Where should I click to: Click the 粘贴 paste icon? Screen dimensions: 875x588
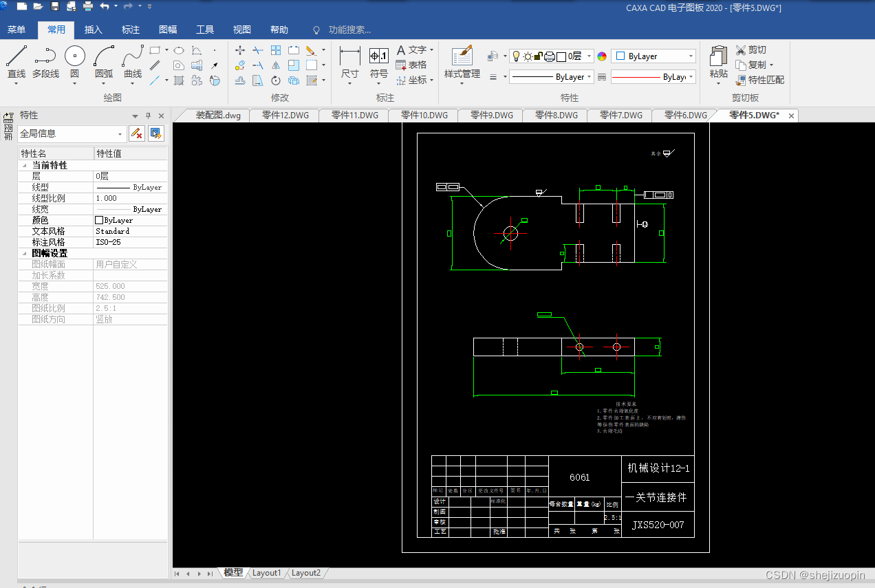718,56
